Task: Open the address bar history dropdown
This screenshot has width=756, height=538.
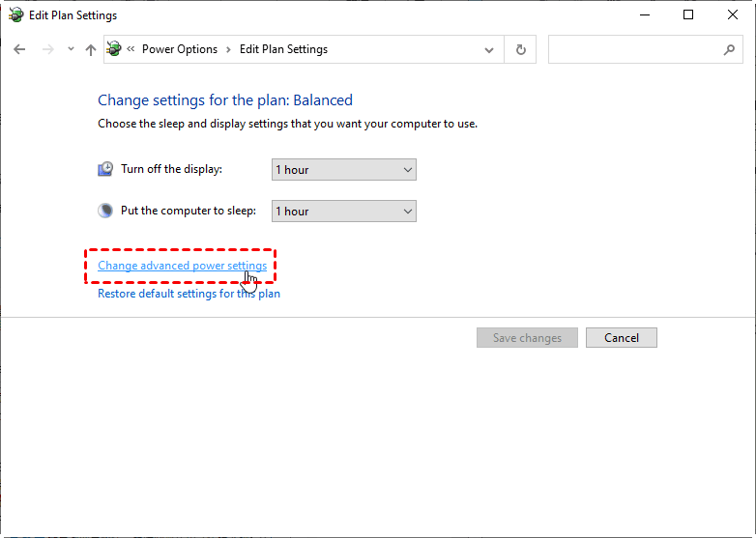Action: pos(489,49)
